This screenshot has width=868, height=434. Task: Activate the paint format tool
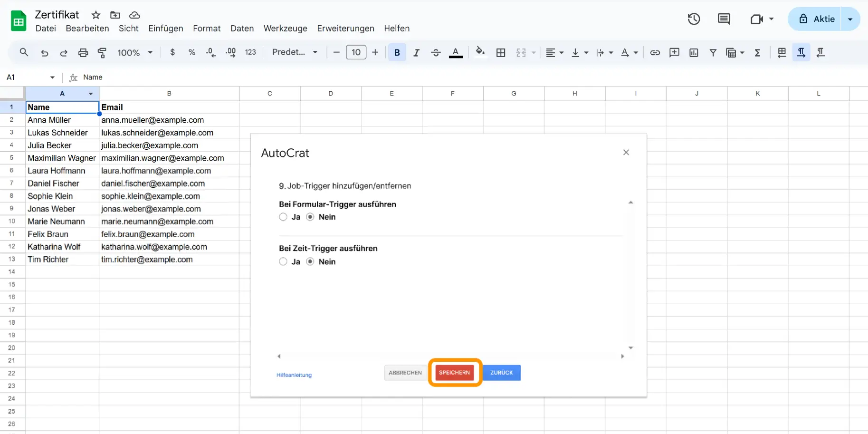[x=102, y=53]
